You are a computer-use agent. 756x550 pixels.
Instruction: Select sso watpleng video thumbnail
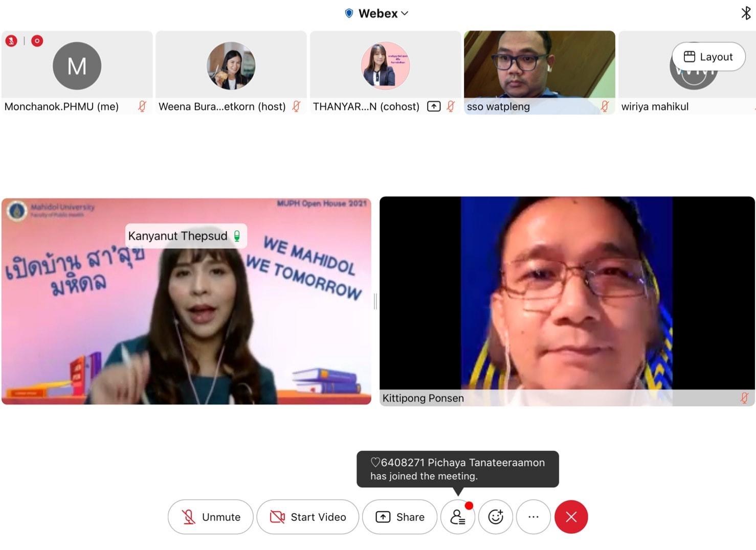(540, 72)
